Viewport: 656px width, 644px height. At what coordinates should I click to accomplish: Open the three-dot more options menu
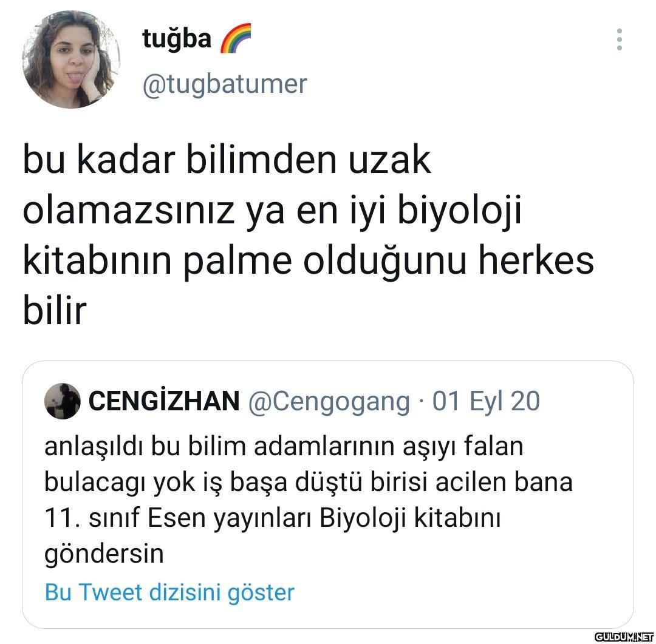619,39
